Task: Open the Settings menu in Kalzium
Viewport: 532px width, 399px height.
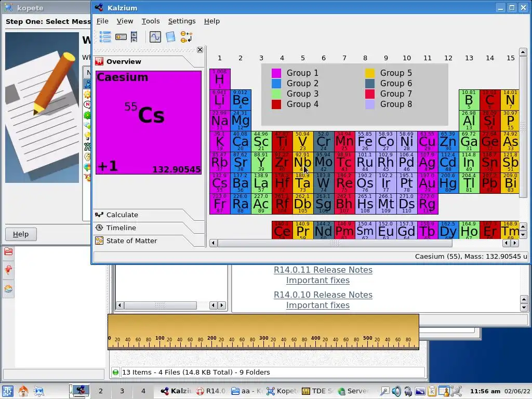Action: (x=182, y=21)
